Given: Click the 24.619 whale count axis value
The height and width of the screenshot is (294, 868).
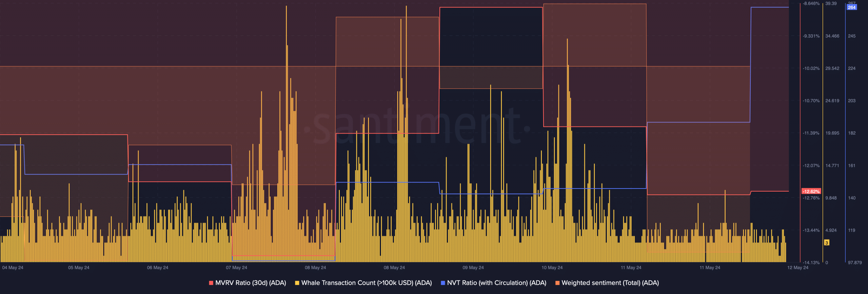Looking at the screenshot, I should (x=832, y=101).
